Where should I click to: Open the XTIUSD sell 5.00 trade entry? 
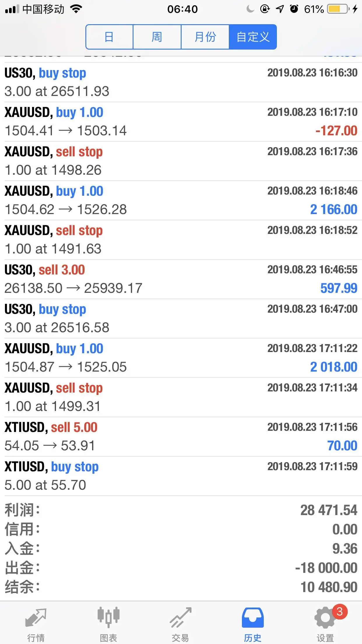click(181, 437)
